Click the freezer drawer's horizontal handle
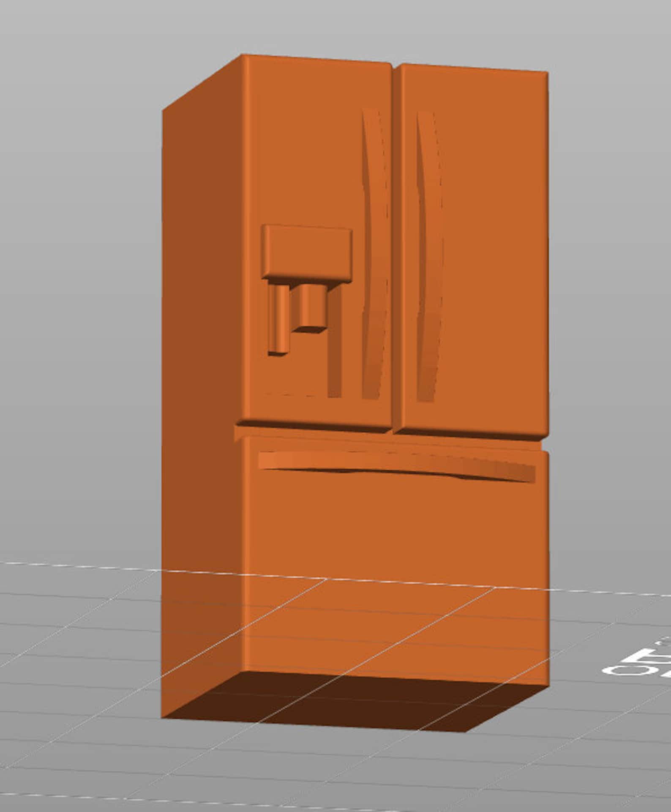This screenshot has width=671, height=812. tap(397, 466)
